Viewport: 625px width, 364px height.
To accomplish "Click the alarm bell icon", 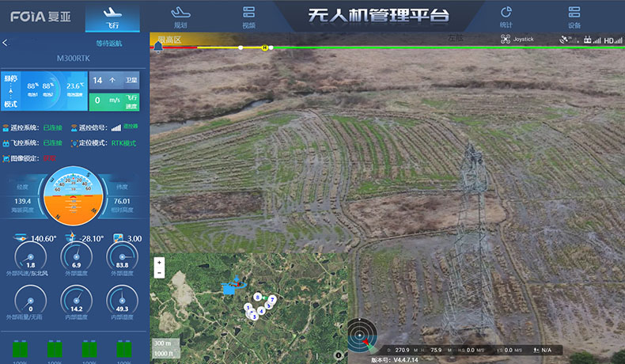I will coord(158,47).
